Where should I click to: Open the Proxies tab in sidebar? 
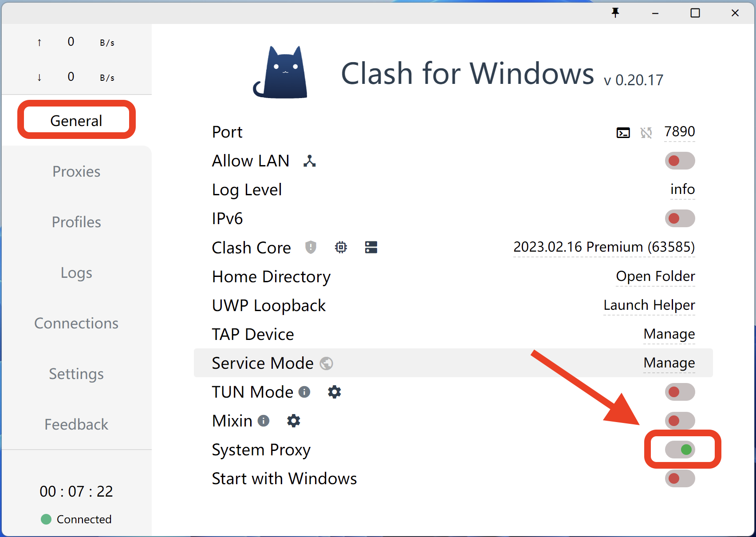click(x=76, y=171)
